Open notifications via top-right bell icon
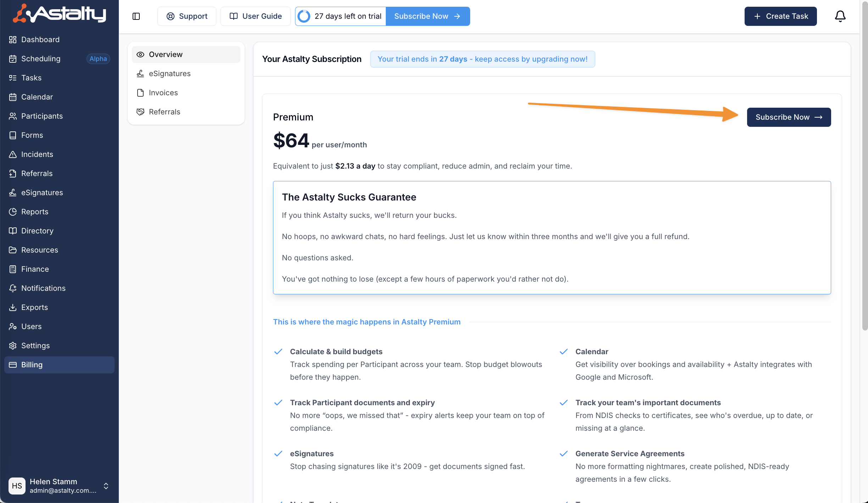 (840, 16)
